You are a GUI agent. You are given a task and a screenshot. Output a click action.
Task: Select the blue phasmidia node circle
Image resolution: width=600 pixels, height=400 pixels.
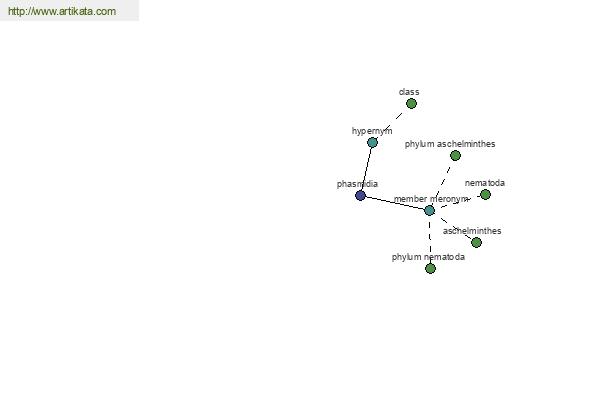(360, 196)
